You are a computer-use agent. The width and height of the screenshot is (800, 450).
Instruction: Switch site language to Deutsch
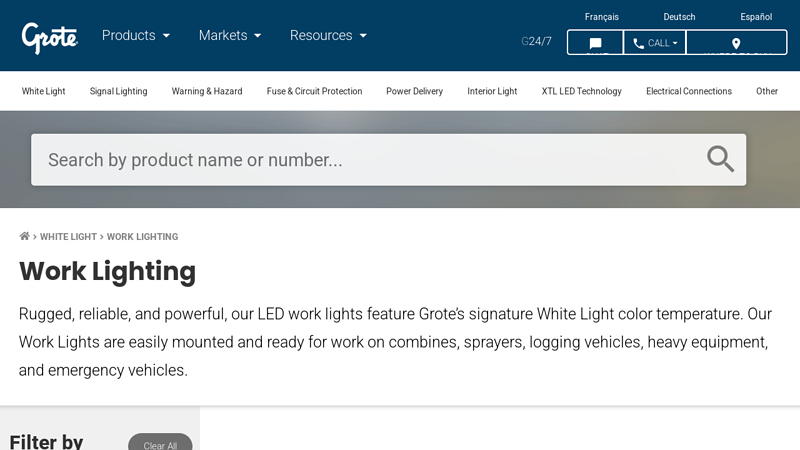click(679, 17)
